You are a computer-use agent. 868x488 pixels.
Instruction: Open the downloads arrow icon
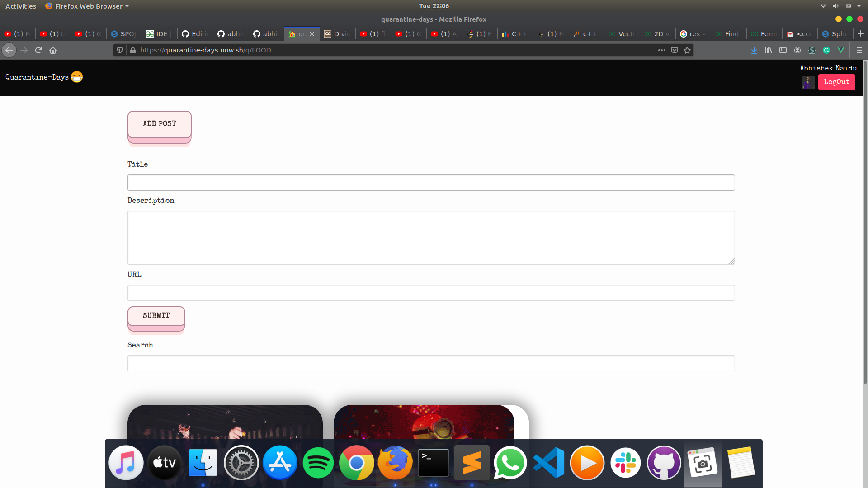tap(754, 50)
